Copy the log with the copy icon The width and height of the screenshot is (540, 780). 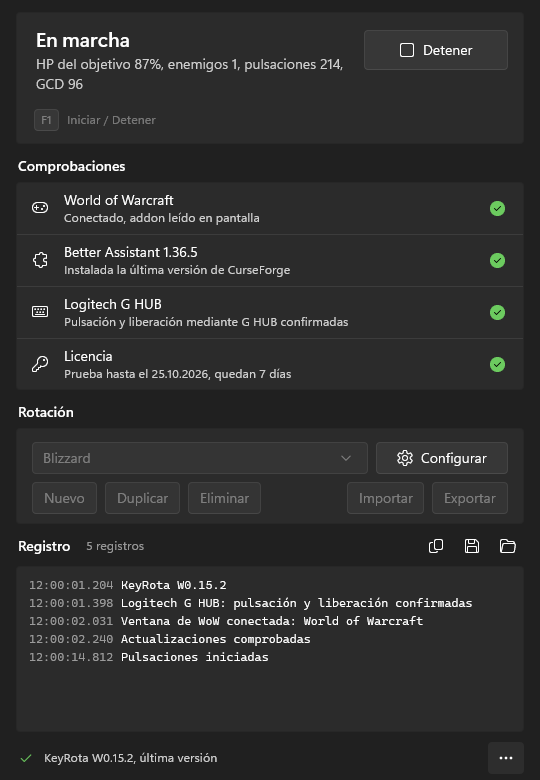pos(436,546)
